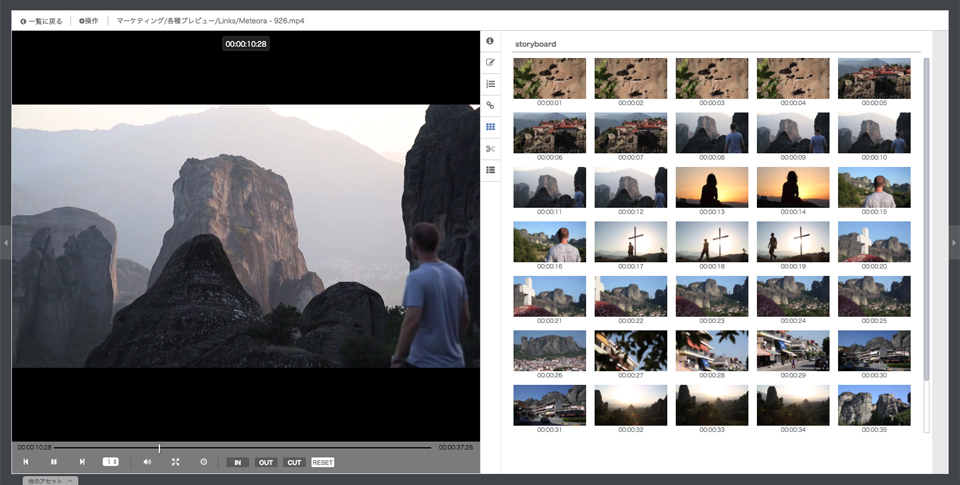This screenshot has width=960, height=485.
Task: Change the playback speed stepper
Action: [x=110, y=462]
